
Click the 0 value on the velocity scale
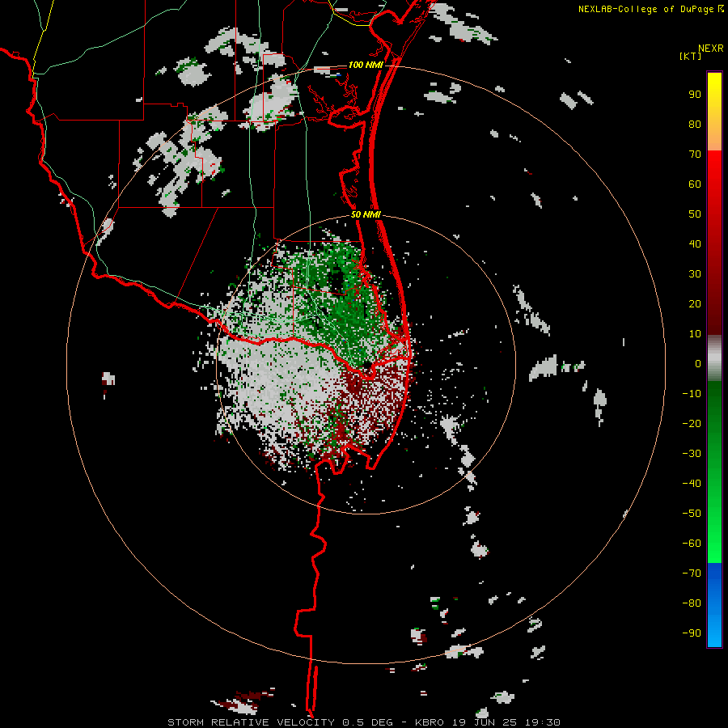click(698, 363)
